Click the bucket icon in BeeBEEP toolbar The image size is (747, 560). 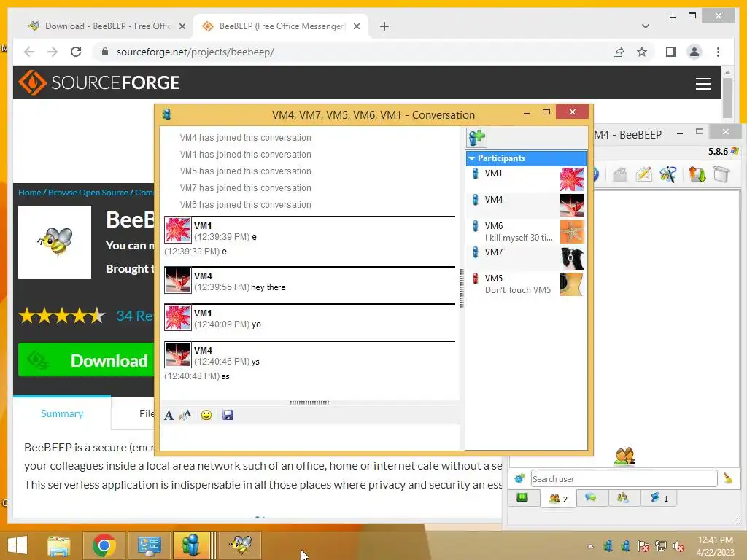(721, 174)
